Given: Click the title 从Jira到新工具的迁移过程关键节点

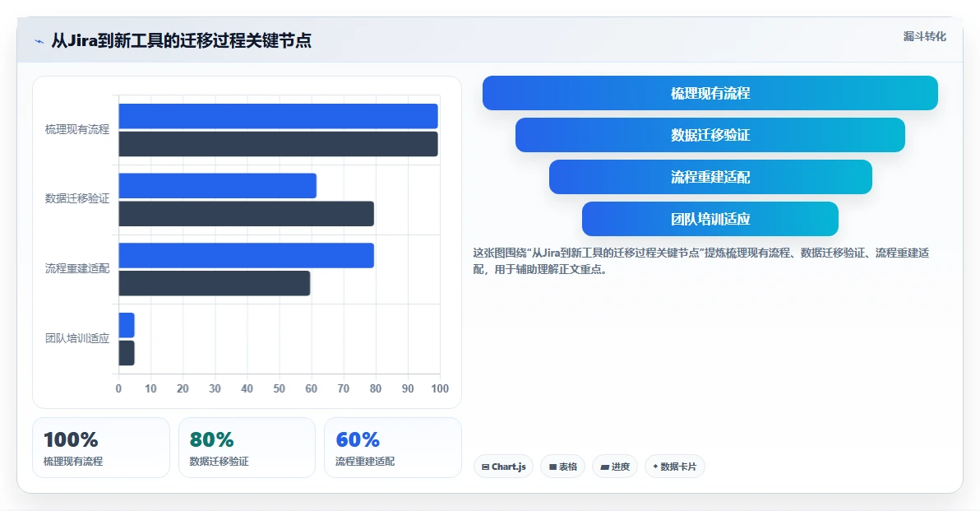Looking at the screenshot, I should point(181,40).
